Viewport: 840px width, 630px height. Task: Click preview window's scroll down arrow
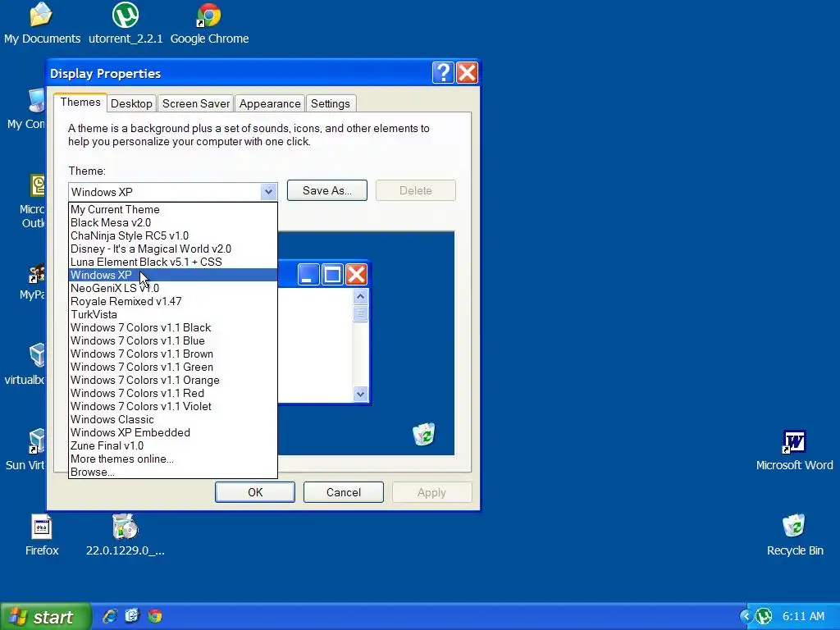(361, 395)
